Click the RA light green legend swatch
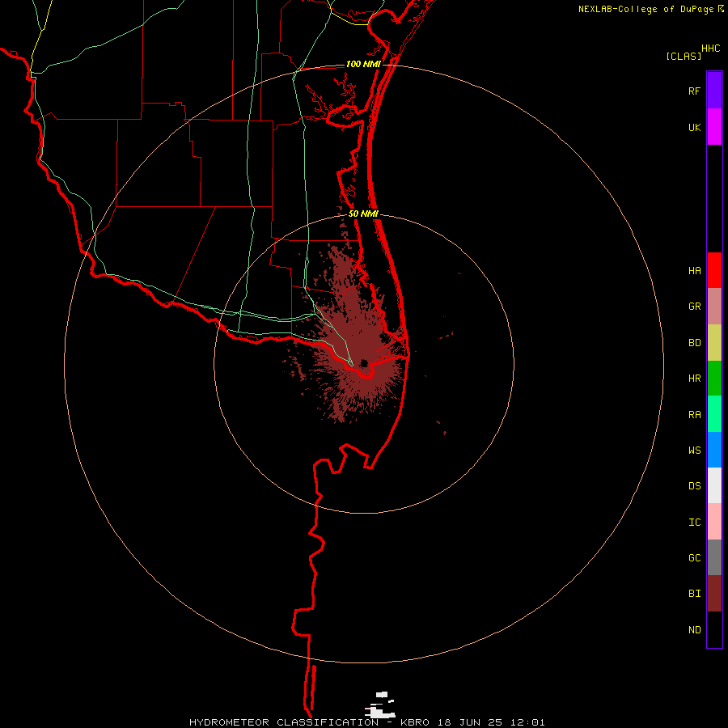The height and width of the screenshot is (728, 728). pyautogui.click(x=714, y=414)
